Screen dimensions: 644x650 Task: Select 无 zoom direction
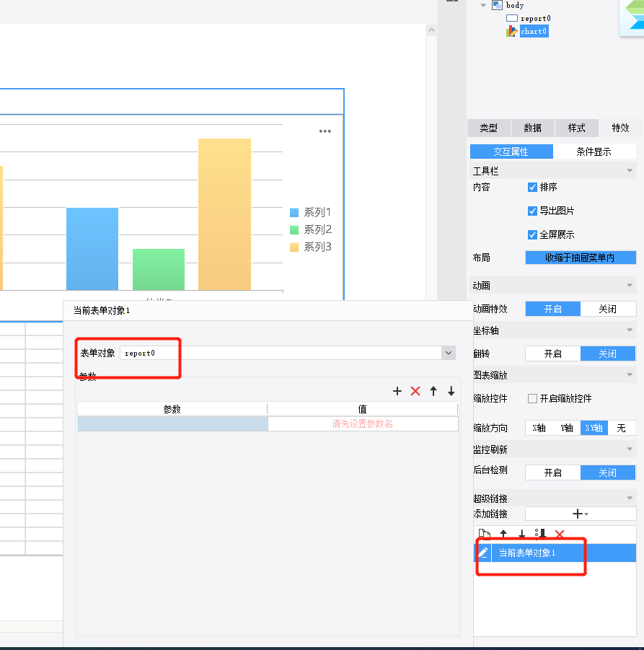[x=621, y=428]
